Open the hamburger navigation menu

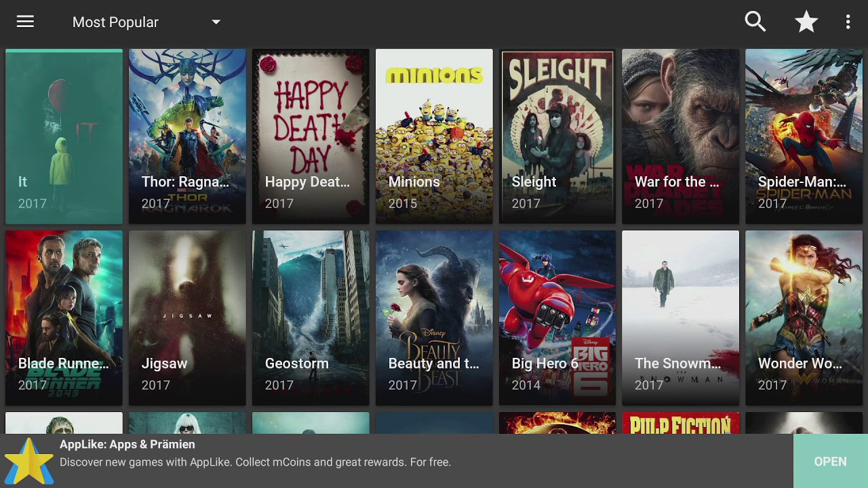(x=25, y=22)
